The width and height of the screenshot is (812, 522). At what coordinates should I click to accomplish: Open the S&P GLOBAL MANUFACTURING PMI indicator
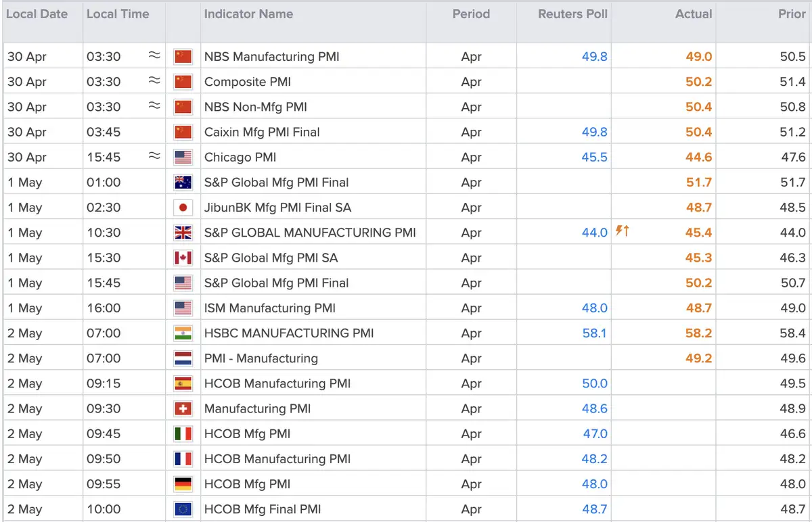pyautogui.click(x=310, y=233)
